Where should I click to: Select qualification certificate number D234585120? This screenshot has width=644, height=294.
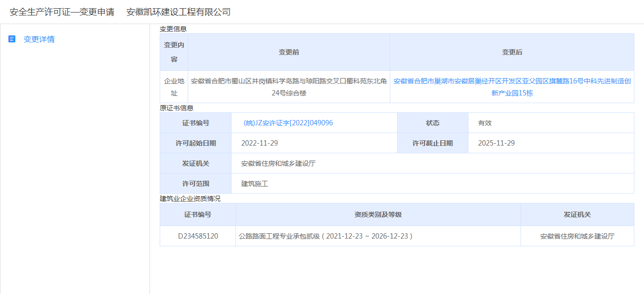198,236
